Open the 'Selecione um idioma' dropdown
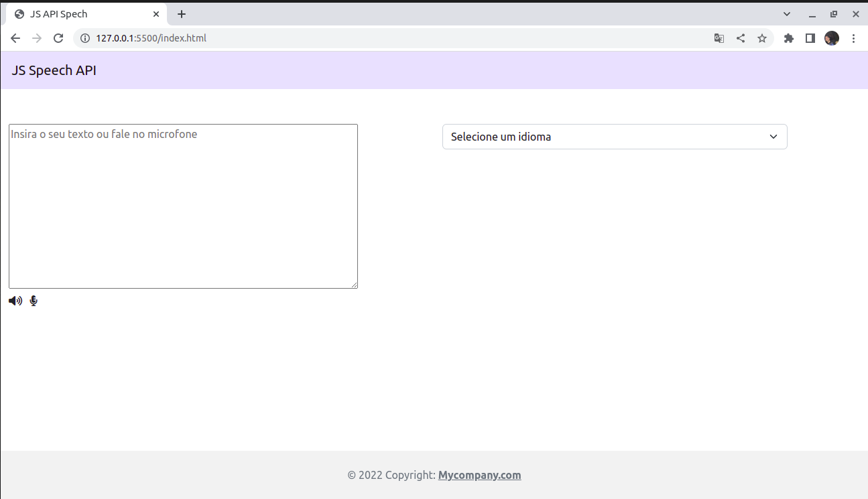868x499 pixels. click(614, 137)
